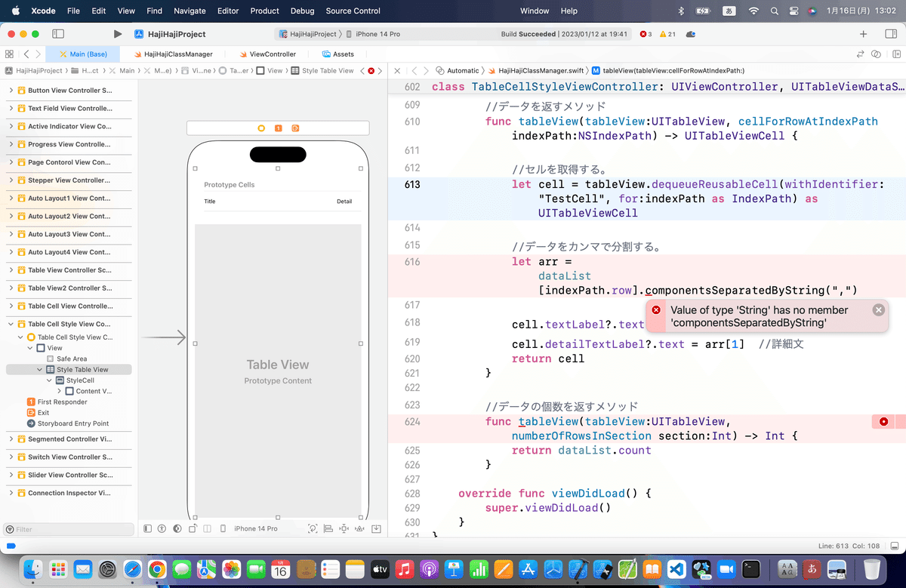Run the project with the play button
The image size is (906, 588).
click(117, 34)
